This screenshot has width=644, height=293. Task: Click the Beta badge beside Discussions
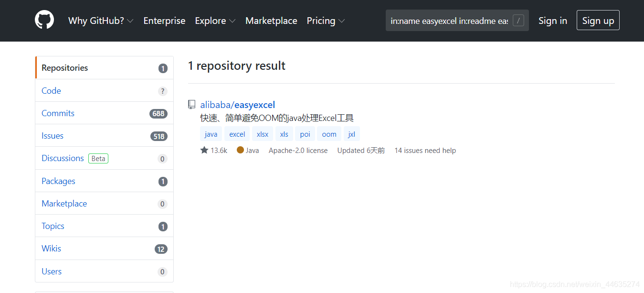(98, 158)
